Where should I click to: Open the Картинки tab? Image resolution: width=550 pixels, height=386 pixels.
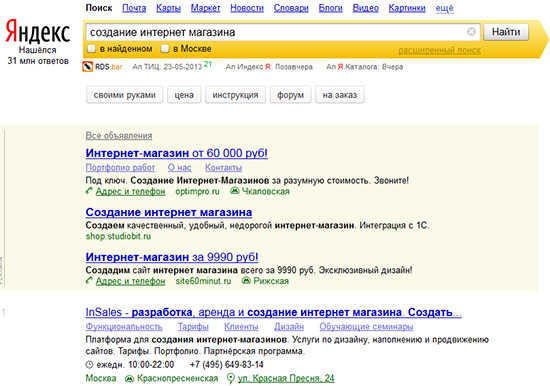pos(407,8)
